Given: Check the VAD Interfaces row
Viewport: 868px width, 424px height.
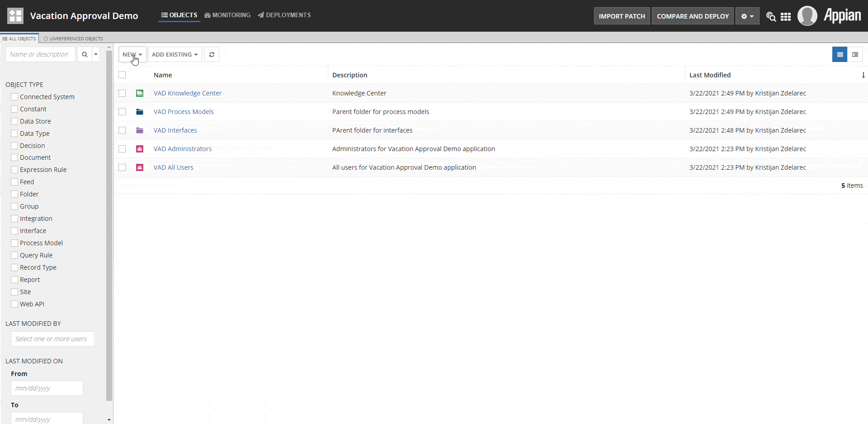Looking at the screenshot, I should [122, 130].
